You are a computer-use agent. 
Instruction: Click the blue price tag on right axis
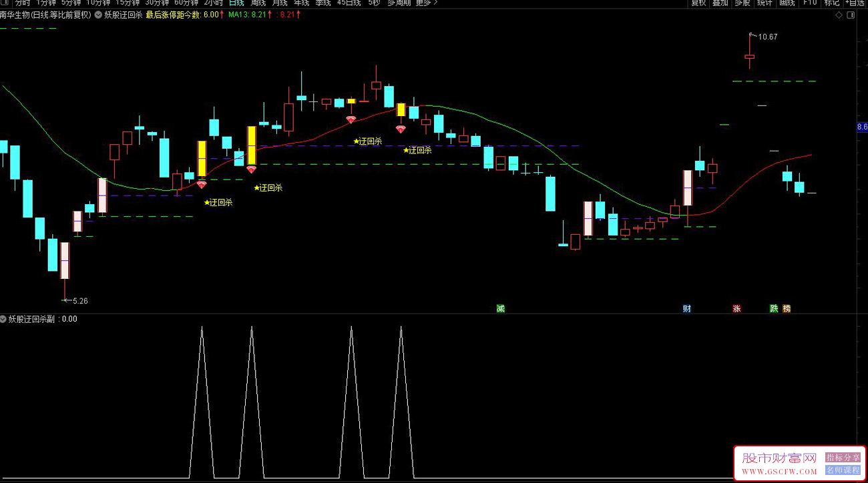pos(862,127)
